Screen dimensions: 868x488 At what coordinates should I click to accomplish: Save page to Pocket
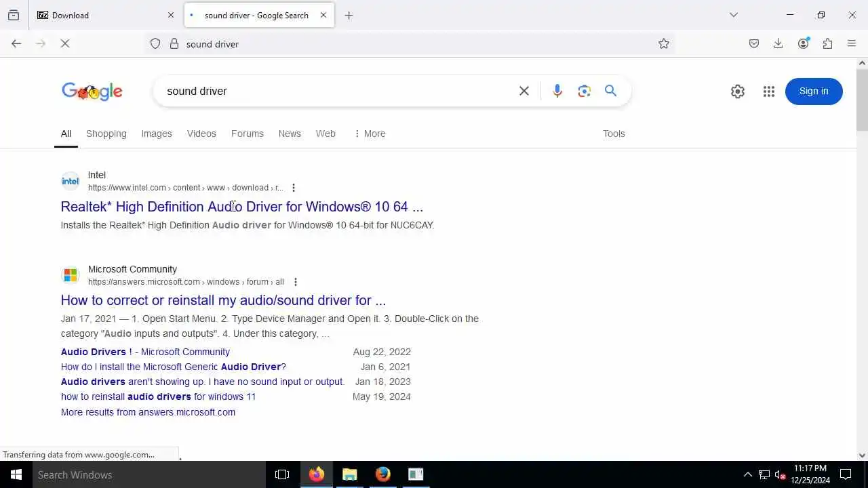[x=754, y=43]
